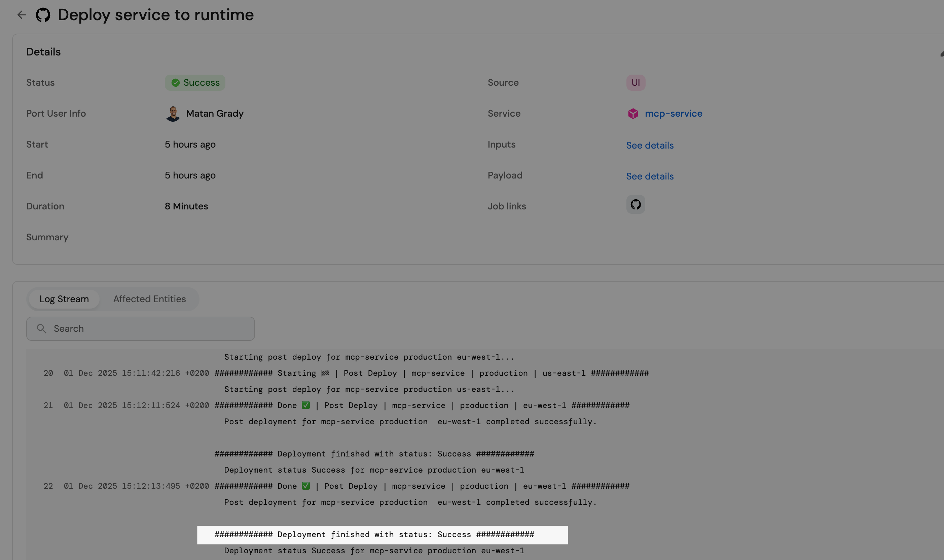The width and height of the screenshot is (944, 560).
Task: Open the GitHub job link icon
Action: point(636,204)
